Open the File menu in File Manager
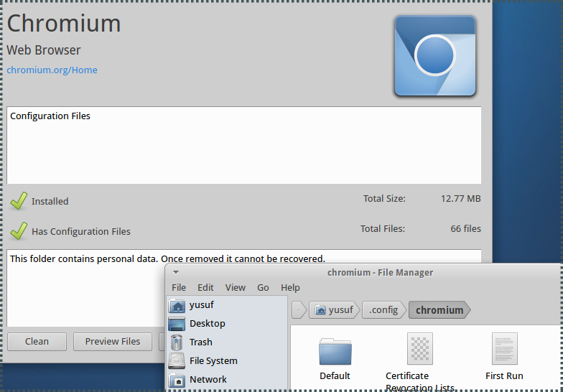The width and height of the screenshot is (563, 392). pyautogui.click(x=179, y=287)
